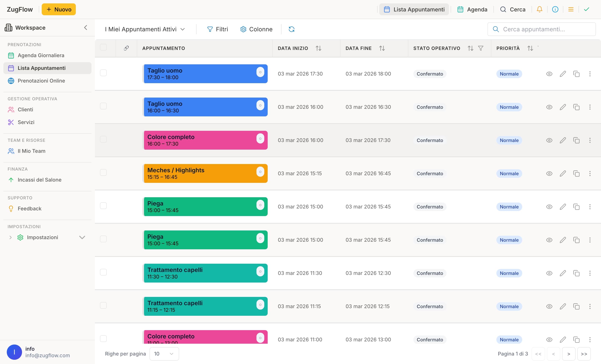Image resolution: width=601 pixels, height=364 pixels.
Task: Open the rows per page dropdown
Action: pyautogui.click(x=164, y=353)
